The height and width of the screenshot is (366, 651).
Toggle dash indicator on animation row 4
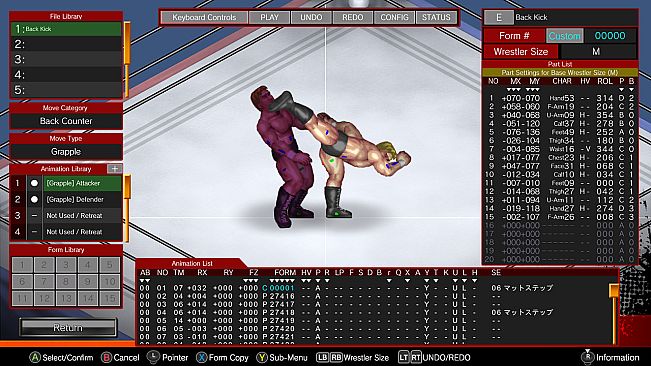click(x=34, y=232)
